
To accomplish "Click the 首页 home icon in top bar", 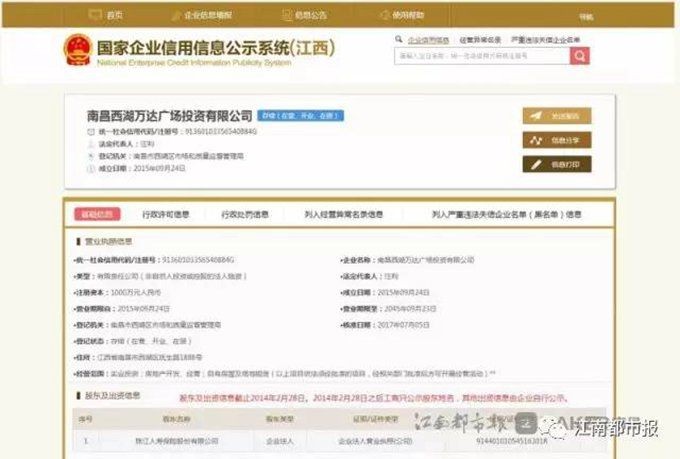I will point(96,16).
